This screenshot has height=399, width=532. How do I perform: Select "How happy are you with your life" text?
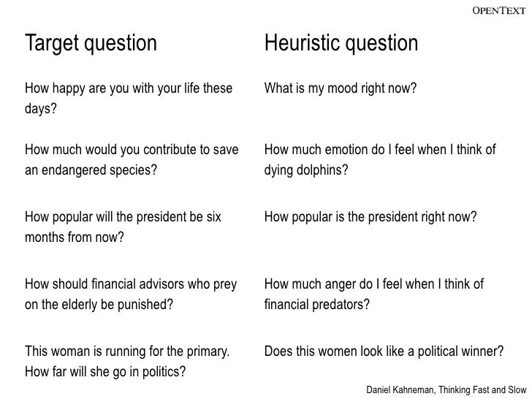[x=112, y=88]
